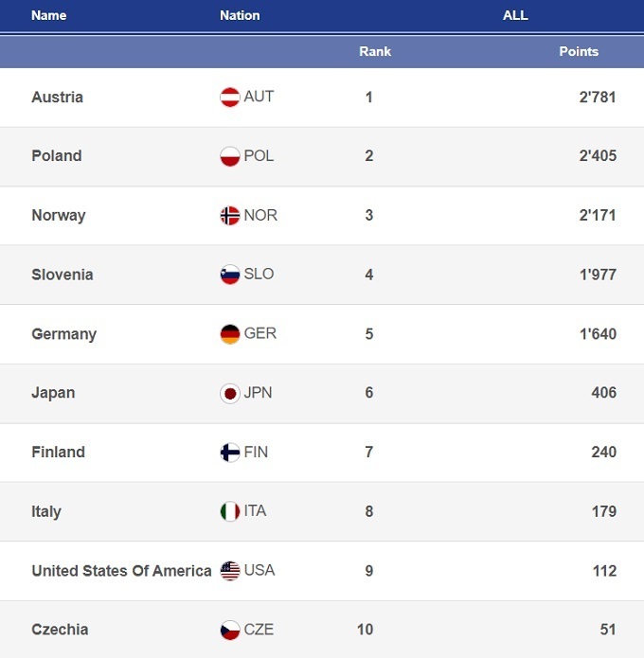This screenshot has height=658, width=644.
Task: Click the Japan flag icon
Action: click(229, 393)
